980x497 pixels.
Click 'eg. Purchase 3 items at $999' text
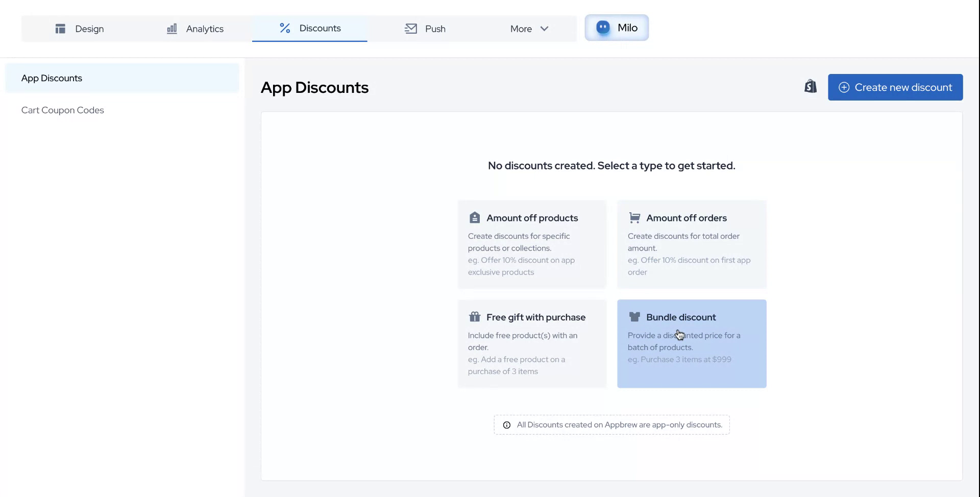pos(679,359)
